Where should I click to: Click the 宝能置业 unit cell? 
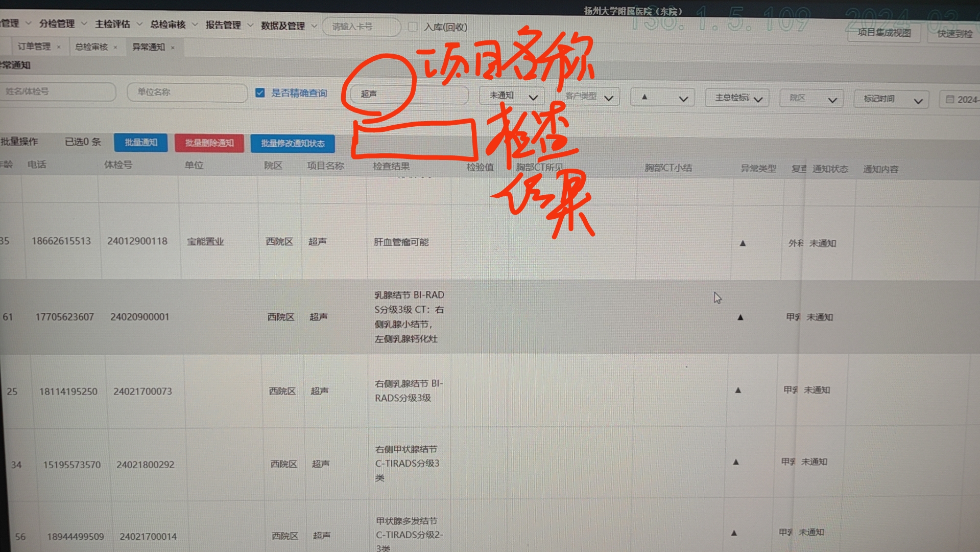click(205, 241)
